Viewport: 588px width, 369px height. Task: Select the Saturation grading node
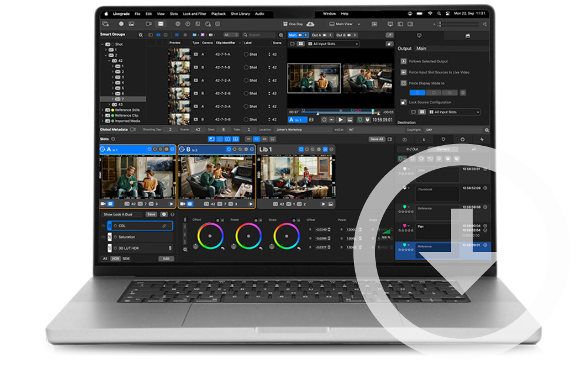(127, 237)
